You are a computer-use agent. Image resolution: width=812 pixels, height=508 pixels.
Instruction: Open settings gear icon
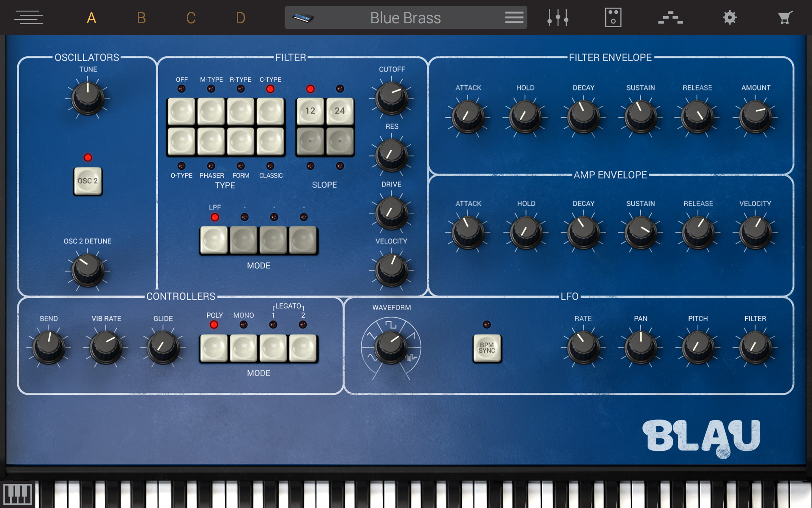[730, 18]
